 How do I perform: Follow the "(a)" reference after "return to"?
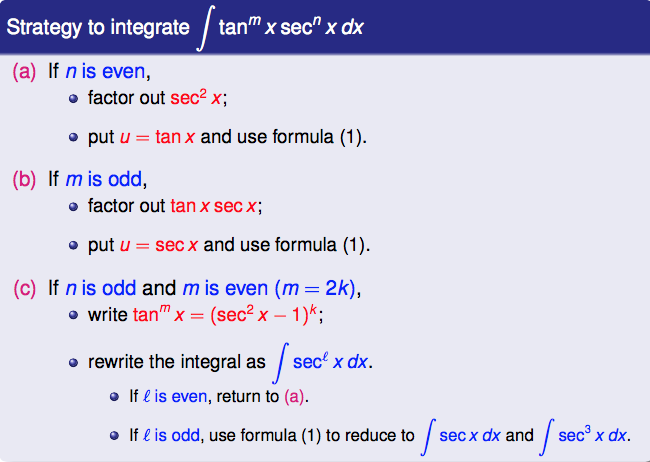pos(296,396)
